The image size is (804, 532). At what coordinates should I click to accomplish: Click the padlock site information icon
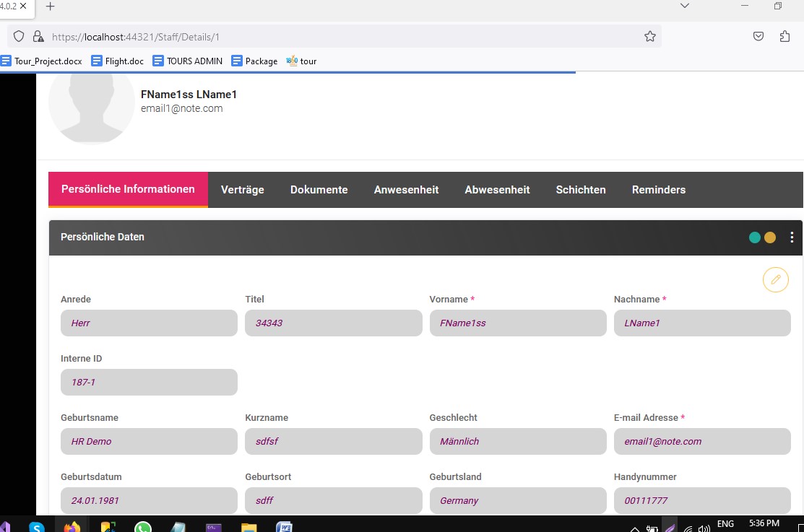click(x=38, y=36)
